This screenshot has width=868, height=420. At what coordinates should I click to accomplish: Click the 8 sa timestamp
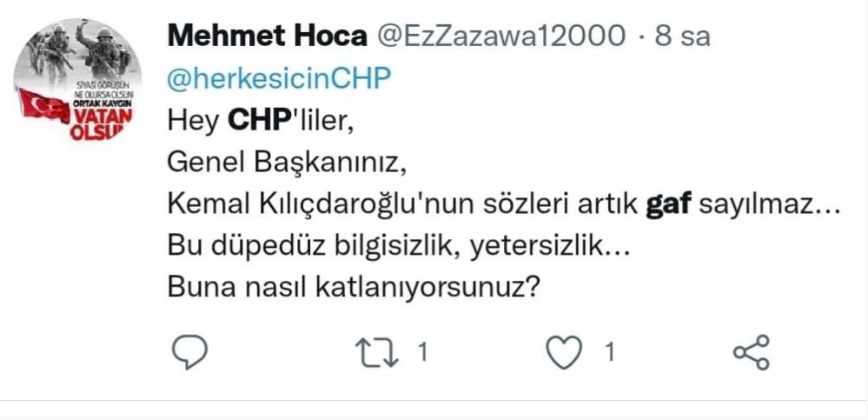point(683,37)
